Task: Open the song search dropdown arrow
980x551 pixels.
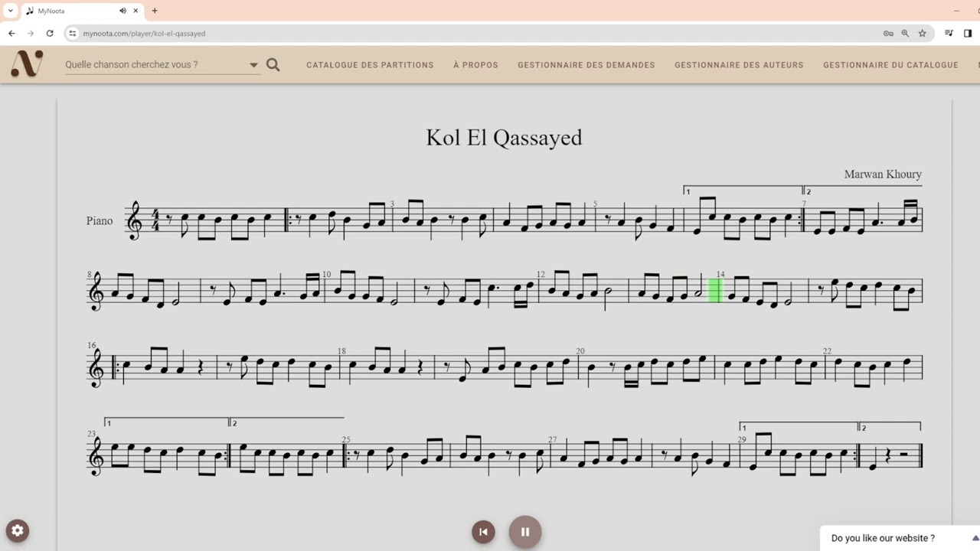Action: [x=254, y=65]
